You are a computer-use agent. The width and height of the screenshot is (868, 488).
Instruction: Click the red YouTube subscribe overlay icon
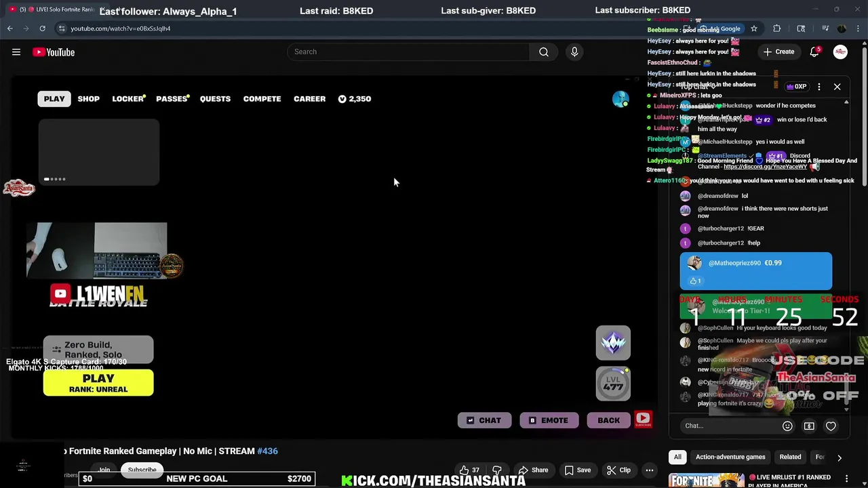click(644, 420)
